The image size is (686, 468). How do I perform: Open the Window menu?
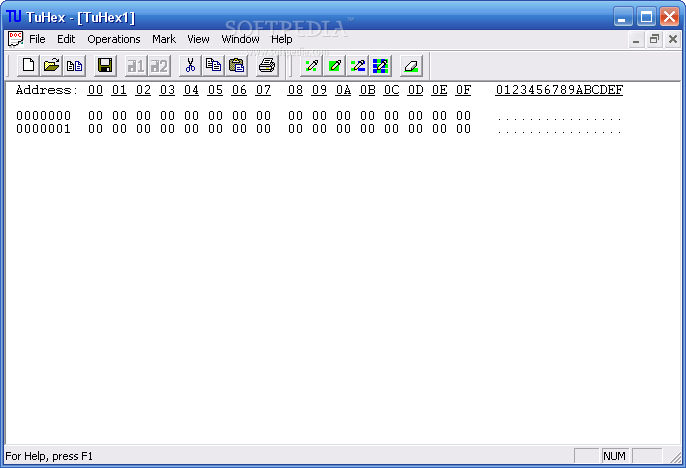[240, 39]
